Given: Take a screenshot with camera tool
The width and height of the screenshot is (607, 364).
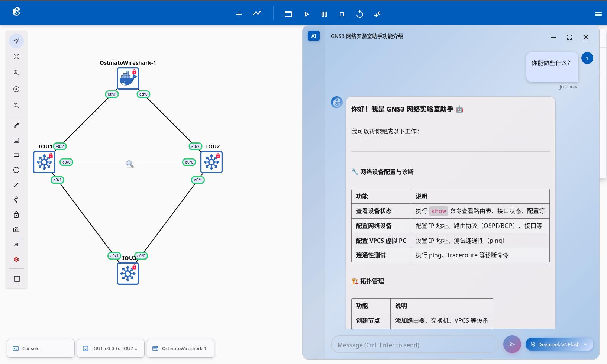Looking at the screenshot, I should [x=16, y=229].
